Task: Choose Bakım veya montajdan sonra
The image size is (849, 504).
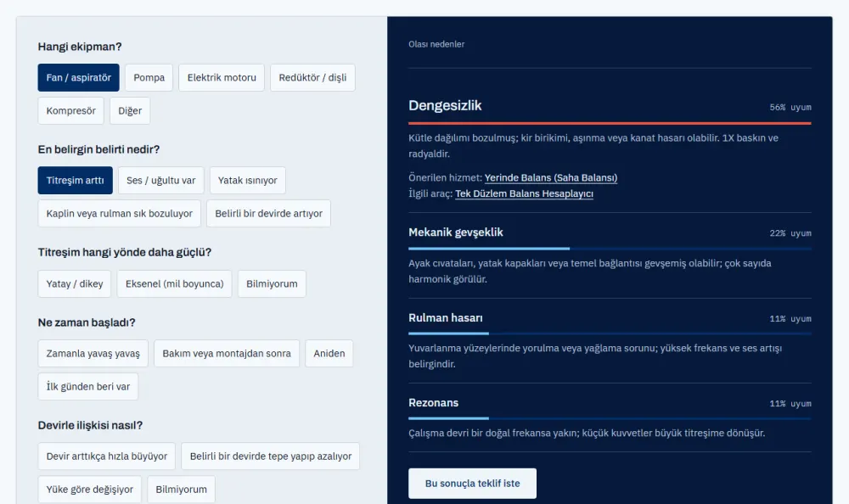Action: click(227, 354)
